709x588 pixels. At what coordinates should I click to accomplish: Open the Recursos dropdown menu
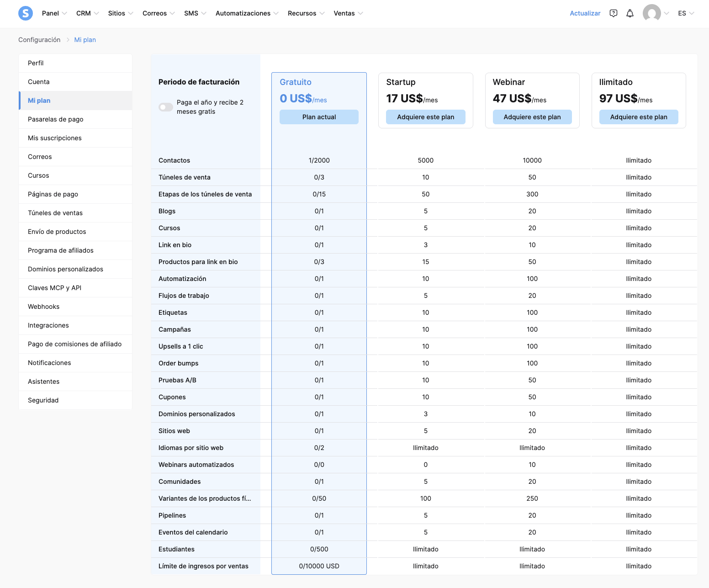(306, 13)
